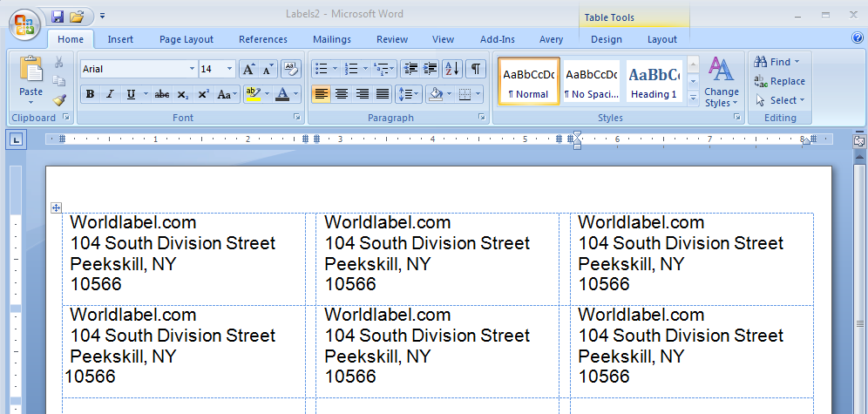Open Clipboard dialog launcher
Image resolution: width=868 pixels, height=414 pixels.
click(x=66, y=118)
